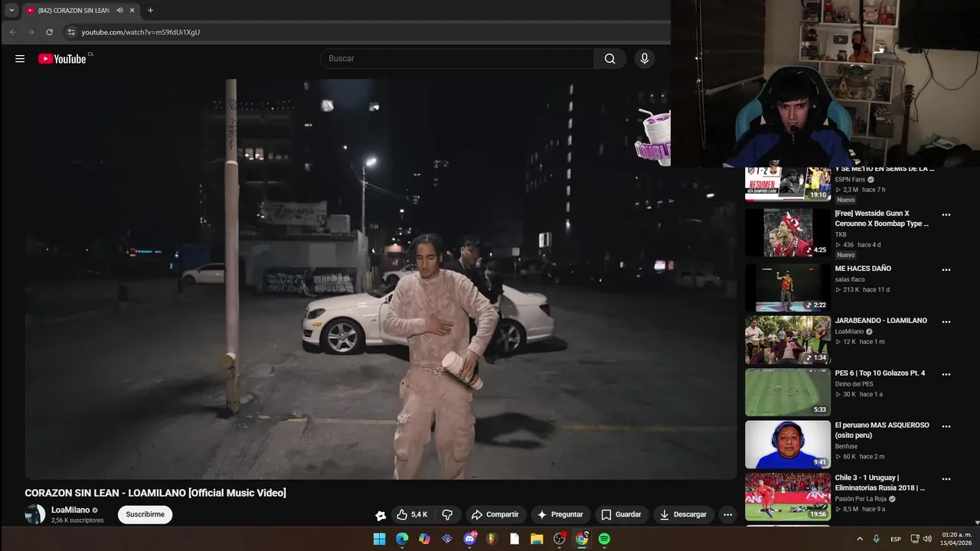Open options for ME HACES DAÑO video

[x=946, y=269]
